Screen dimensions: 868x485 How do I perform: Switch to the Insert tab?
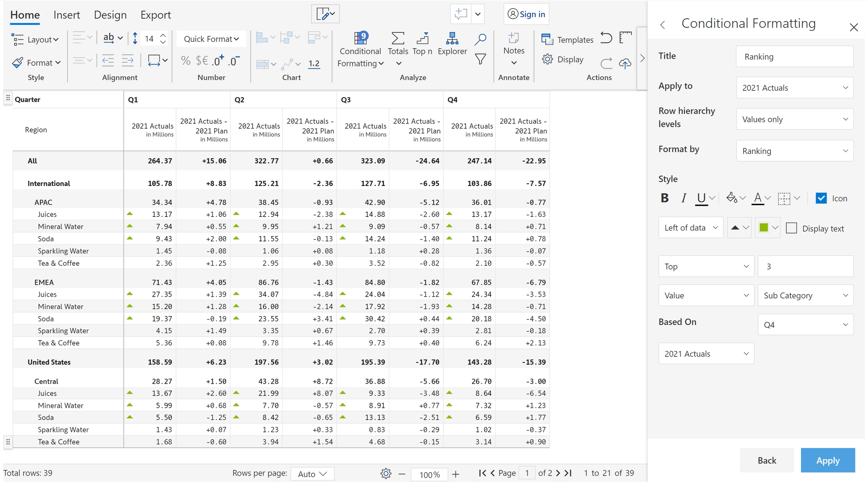pos(67,15)
